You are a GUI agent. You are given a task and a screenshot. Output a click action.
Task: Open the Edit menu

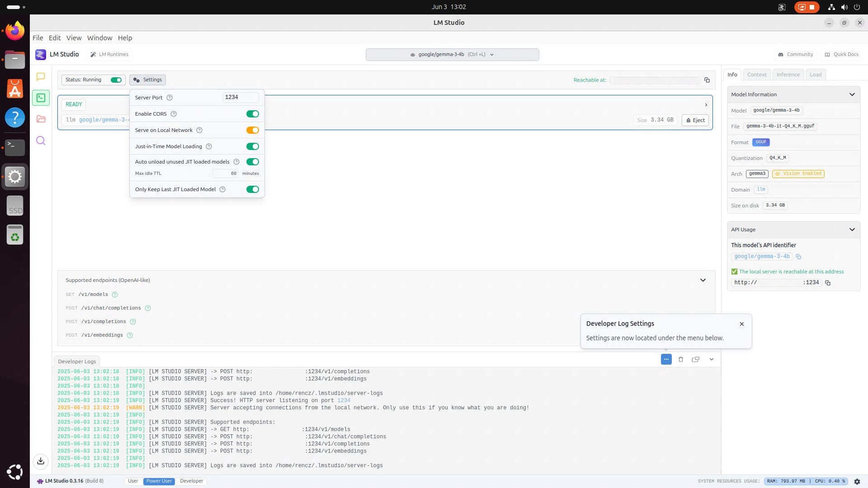55,38
